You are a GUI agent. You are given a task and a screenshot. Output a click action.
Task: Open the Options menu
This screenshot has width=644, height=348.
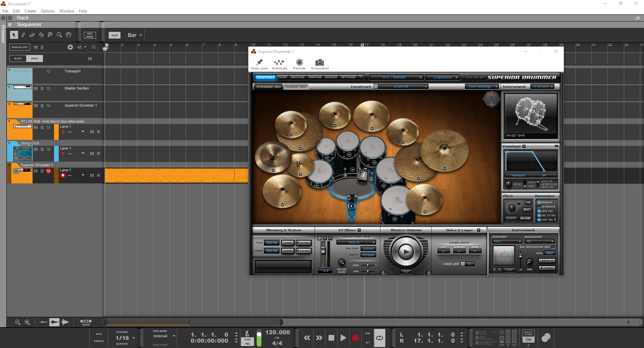[48, 11]
